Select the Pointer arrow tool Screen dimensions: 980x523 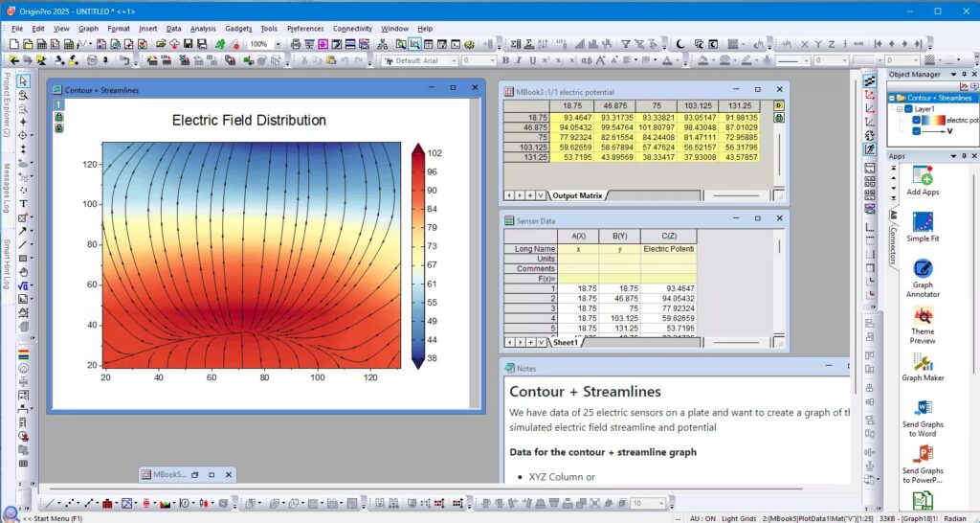coord(23,81)
